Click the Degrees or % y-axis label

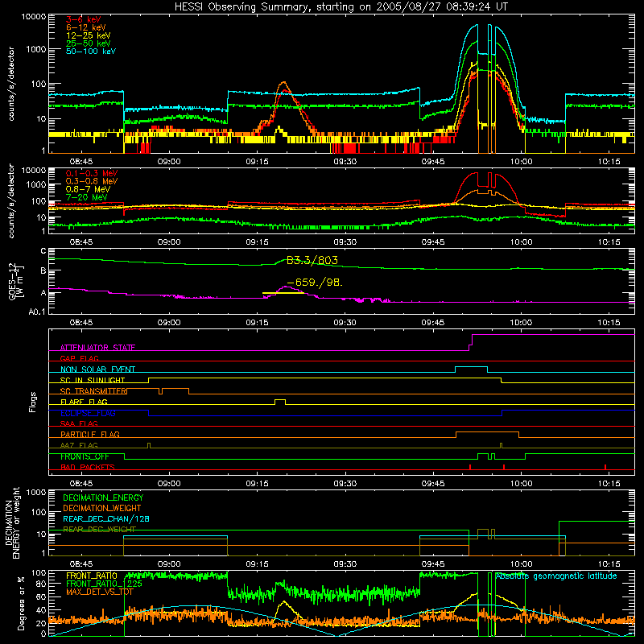21,603
